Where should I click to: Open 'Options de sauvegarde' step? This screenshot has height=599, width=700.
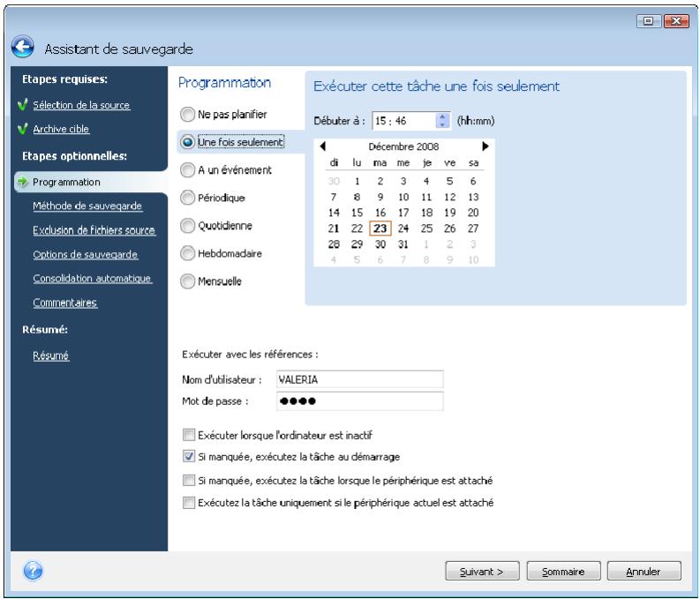pyautogui.click(x=86, y=254)
